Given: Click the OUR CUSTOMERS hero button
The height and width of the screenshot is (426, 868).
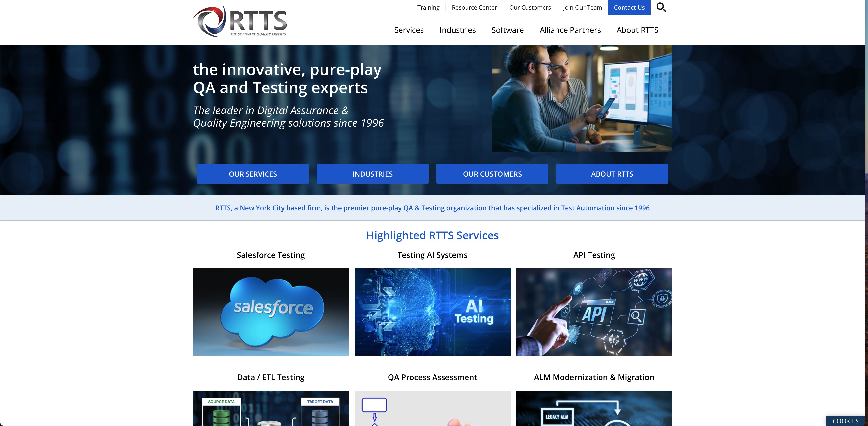Looking at the screenshot, I should pyautogui.click(x=492, y=174).
